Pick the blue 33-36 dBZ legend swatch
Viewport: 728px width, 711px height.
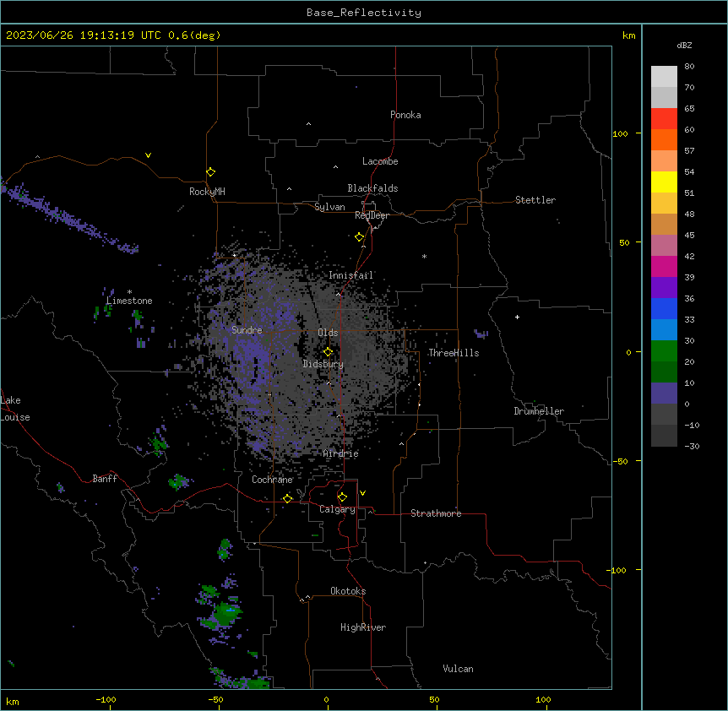coord(664,308)
